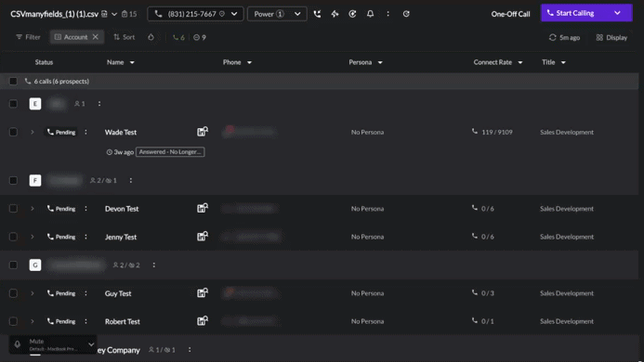644x362 pixels.
Task: Click the Answered - No Longer tag
Action: (170, 152)
